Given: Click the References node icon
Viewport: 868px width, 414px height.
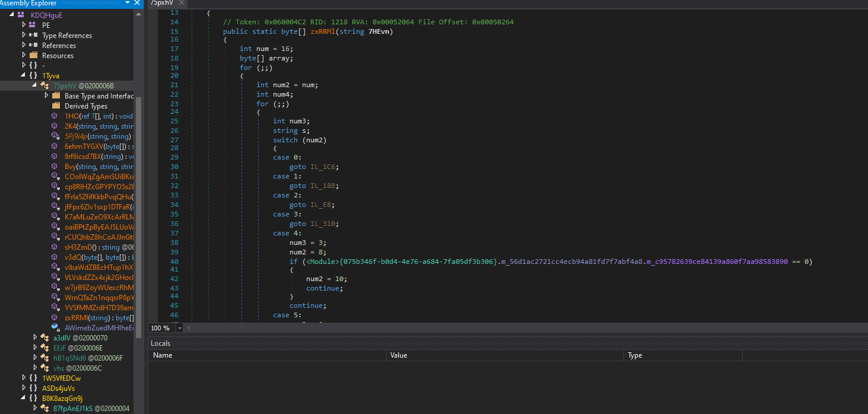Looking at the screenshot, I should pyautogui.click(x=33, y=45).
